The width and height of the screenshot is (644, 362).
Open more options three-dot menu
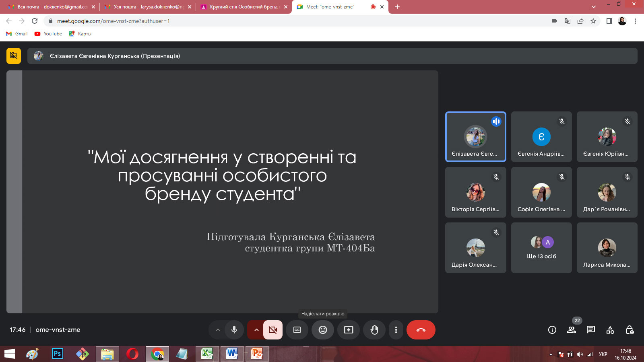point(396,330)
